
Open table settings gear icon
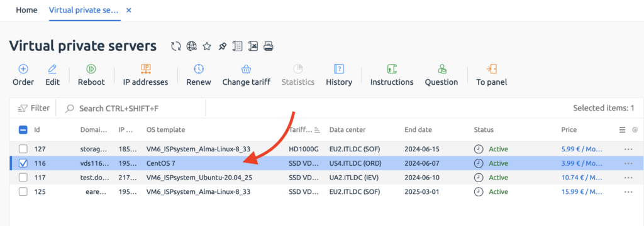635,129
